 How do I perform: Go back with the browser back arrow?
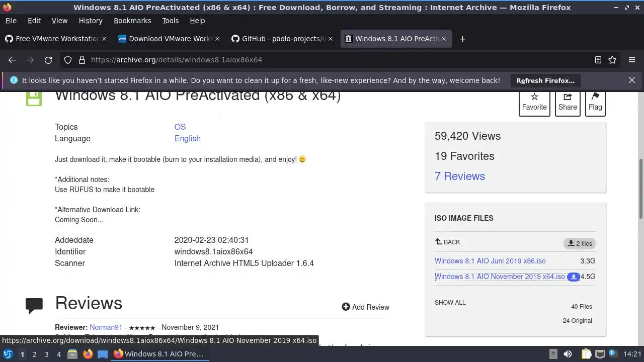pos(12,60)
